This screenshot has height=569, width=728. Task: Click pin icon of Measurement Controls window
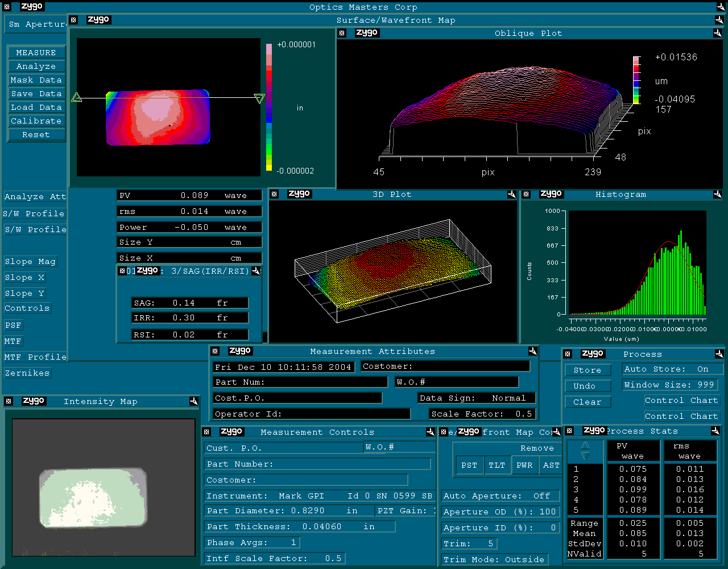pyautogui.click(x=431, y=432)
